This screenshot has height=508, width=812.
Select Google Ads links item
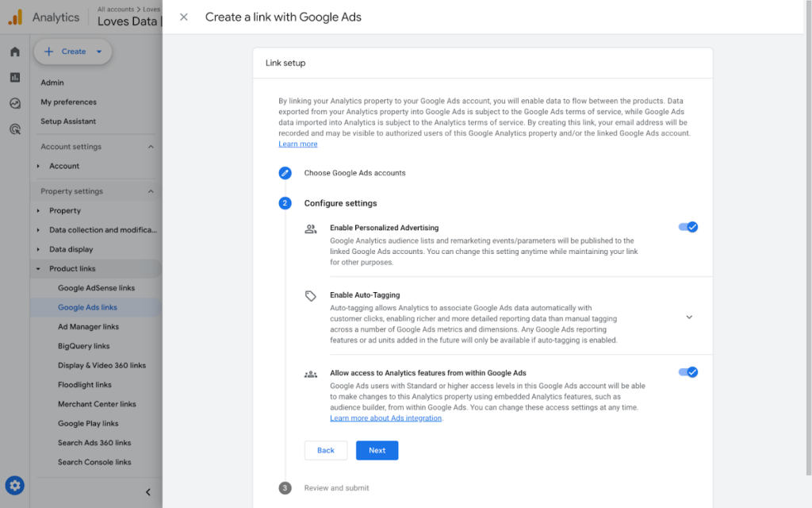click(x=87, y=307)
